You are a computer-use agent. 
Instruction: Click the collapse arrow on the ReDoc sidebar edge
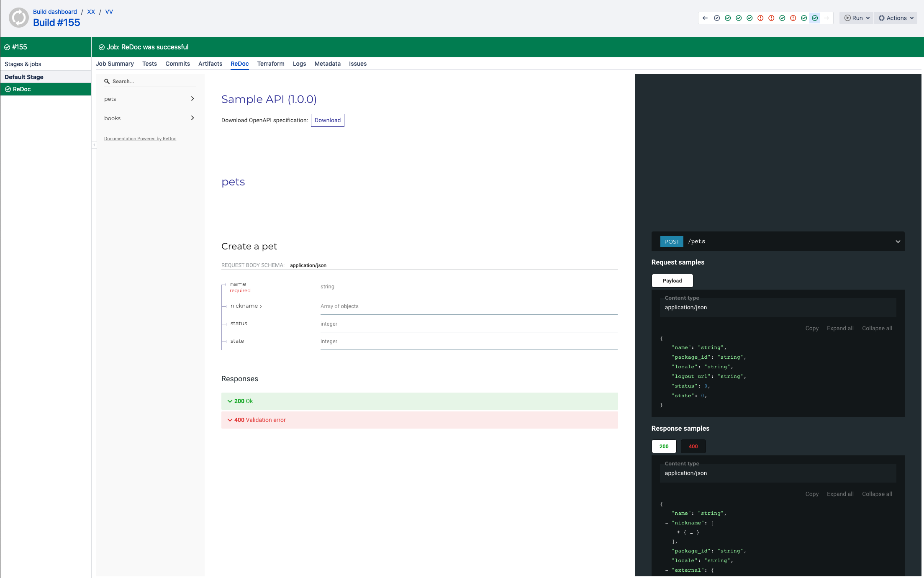[x=95, y=145]
